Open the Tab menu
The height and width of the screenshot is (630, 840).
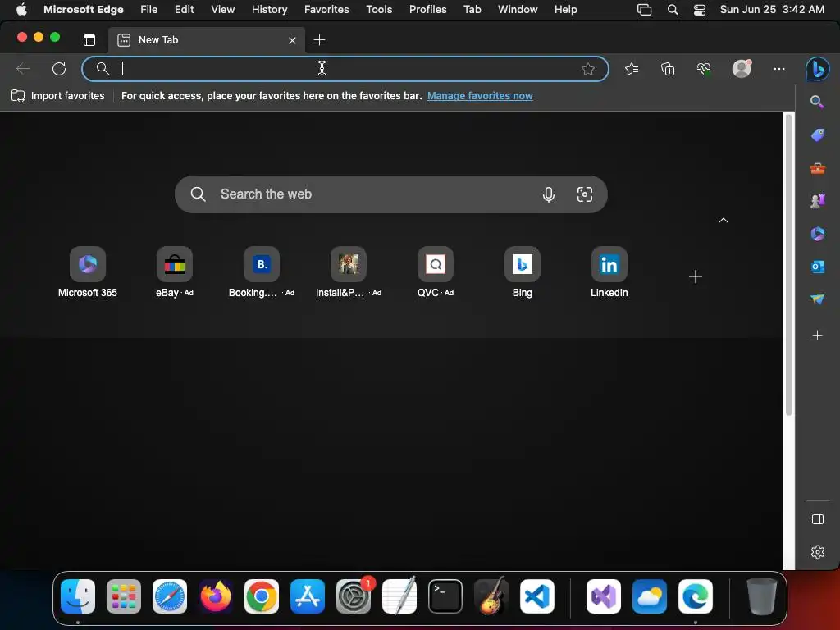pos(472,10)
